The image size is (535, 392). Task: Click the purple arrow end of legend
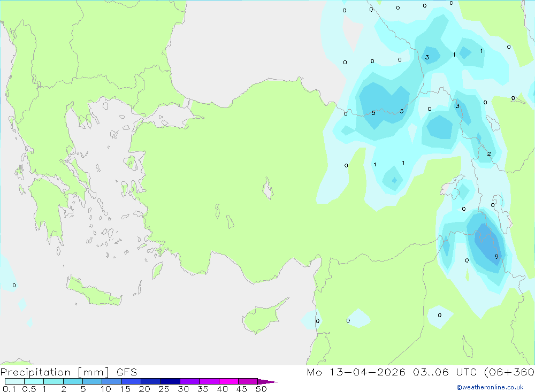tap(267, 382)
